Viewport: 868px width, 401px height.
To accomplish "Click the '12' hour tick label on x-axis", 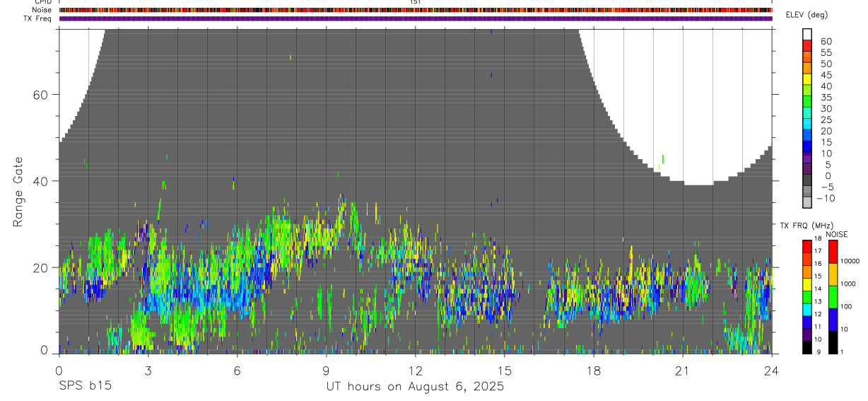I will 415,371.
